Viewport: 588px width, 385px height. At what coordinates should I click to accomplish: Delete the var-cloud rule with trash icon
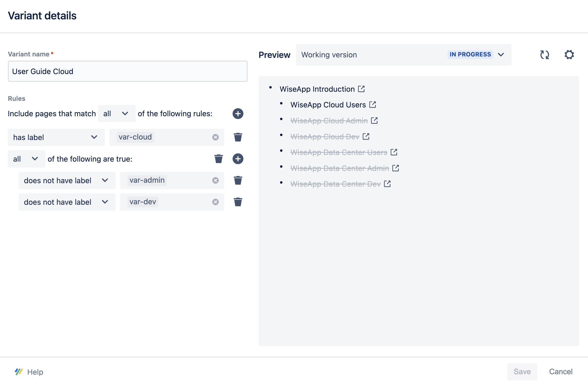tap(238, 137)
